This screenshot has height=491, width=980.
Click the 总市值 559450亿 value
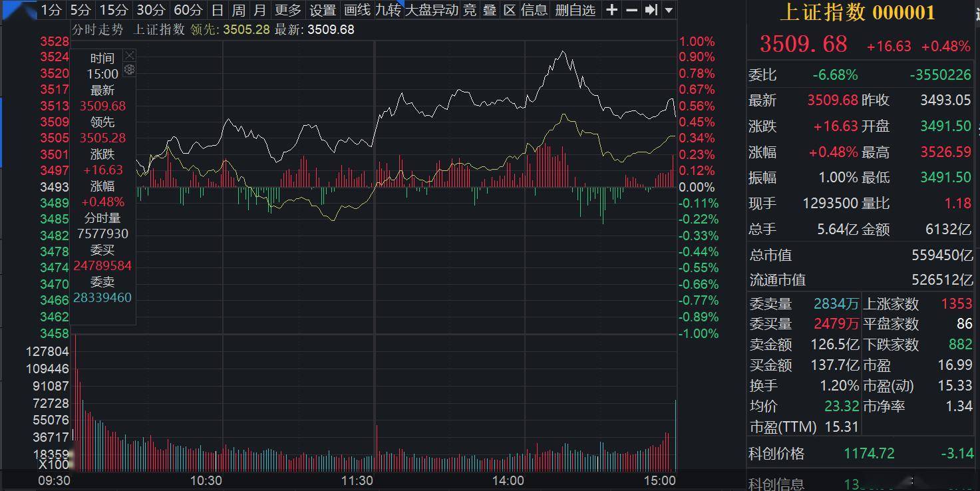[942, 255]
